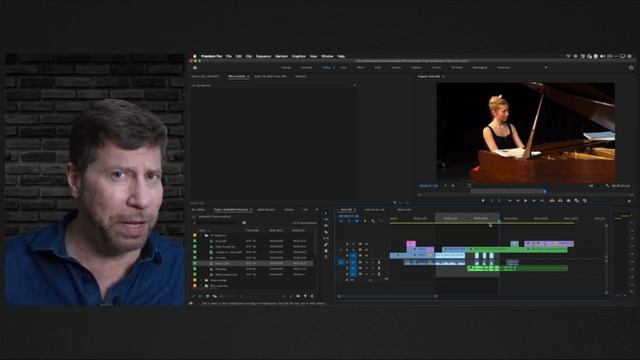Open the Effect Controls panel menu
Image resolution: width=640 pixels, height=360 pixels.
(x=248, y=76)
